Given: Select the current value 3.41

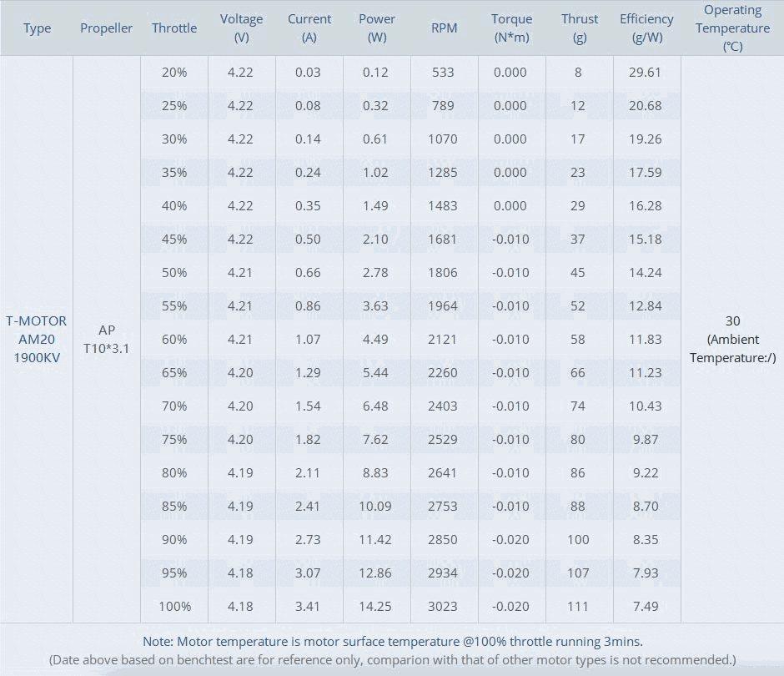Looking at the screenshot, I should coord(308,607).
